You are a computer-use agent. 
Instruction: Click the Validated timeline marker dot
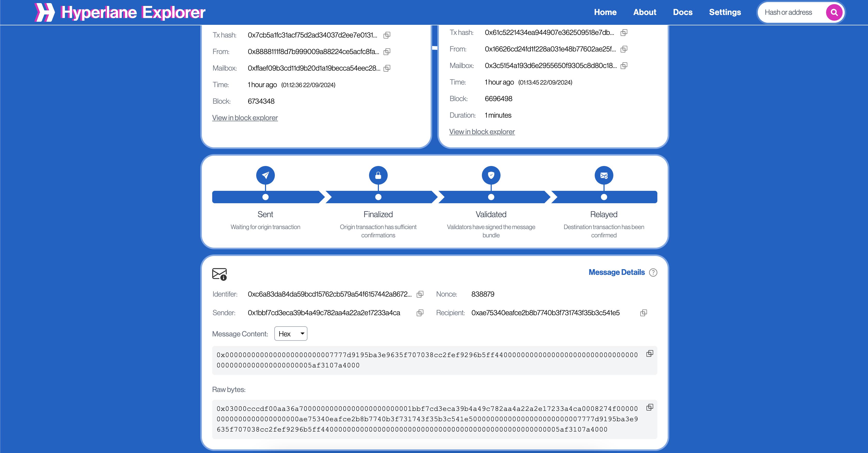(491, 197)
